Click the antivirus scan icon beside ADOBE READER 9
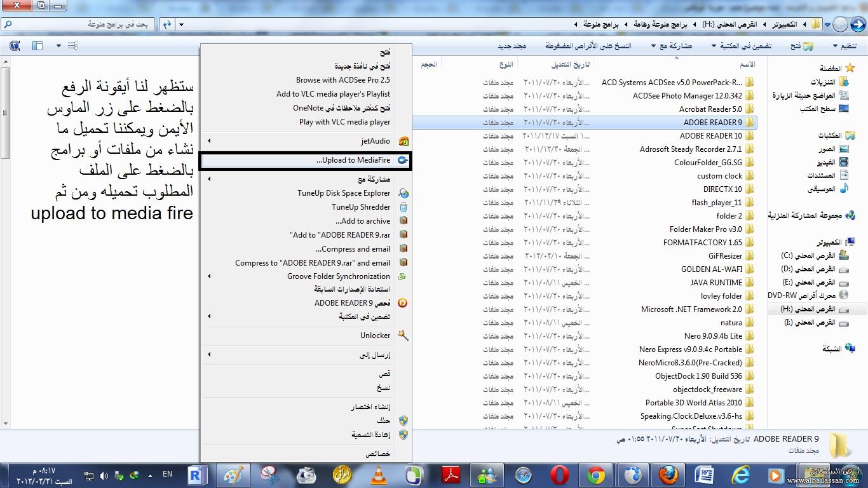The width and height of the screenshot is (868, 488). 402,303
